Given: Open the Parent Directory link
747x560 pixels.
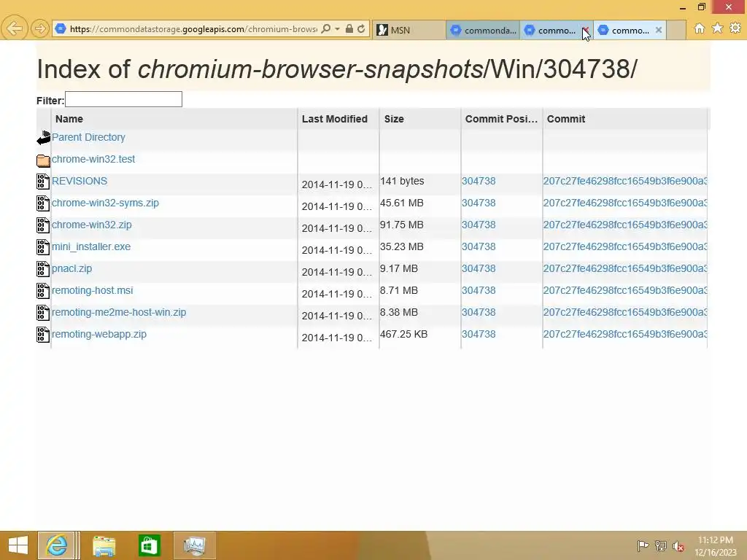Looking at the screenshot, I should pos(88,137).
